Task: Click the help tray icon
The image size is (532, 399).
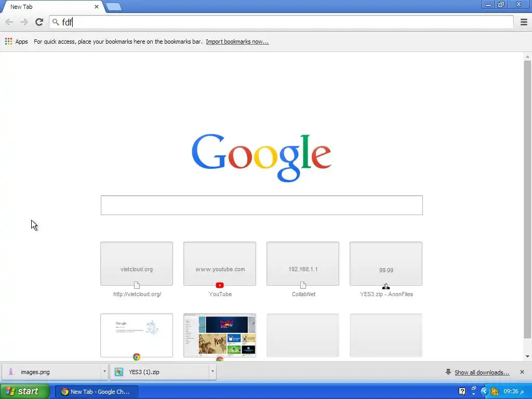Action: (x=462, y=391)
